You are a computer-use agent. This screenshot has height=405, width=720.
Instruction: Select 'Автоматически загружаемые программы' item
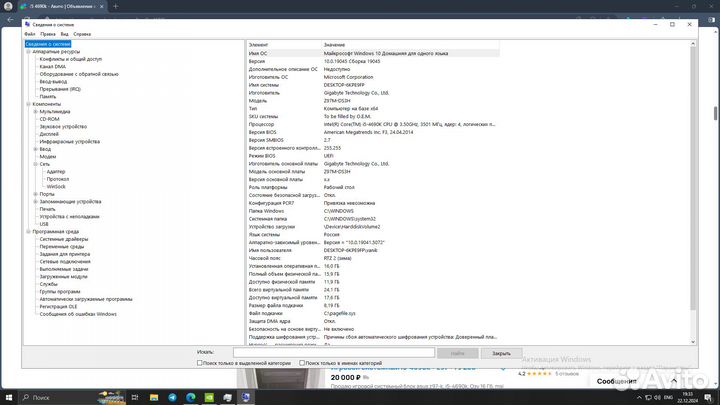85,299
